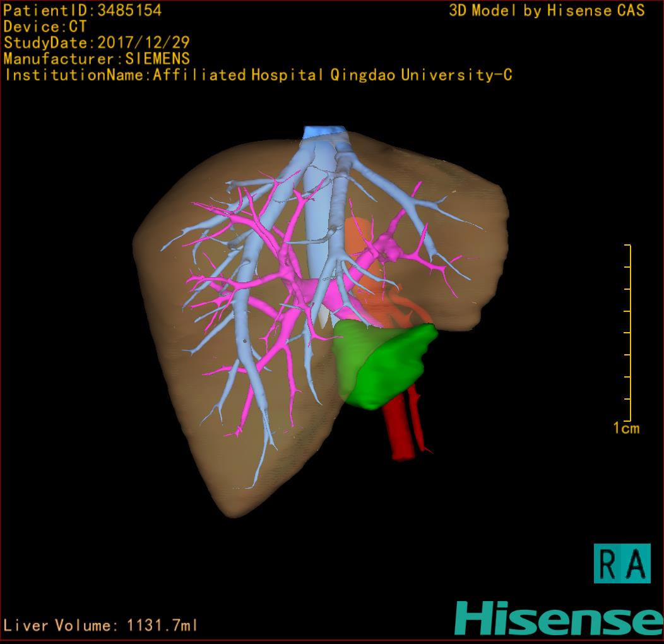
Task: Click the 1cm scale bar label
Action: [626, 428]
